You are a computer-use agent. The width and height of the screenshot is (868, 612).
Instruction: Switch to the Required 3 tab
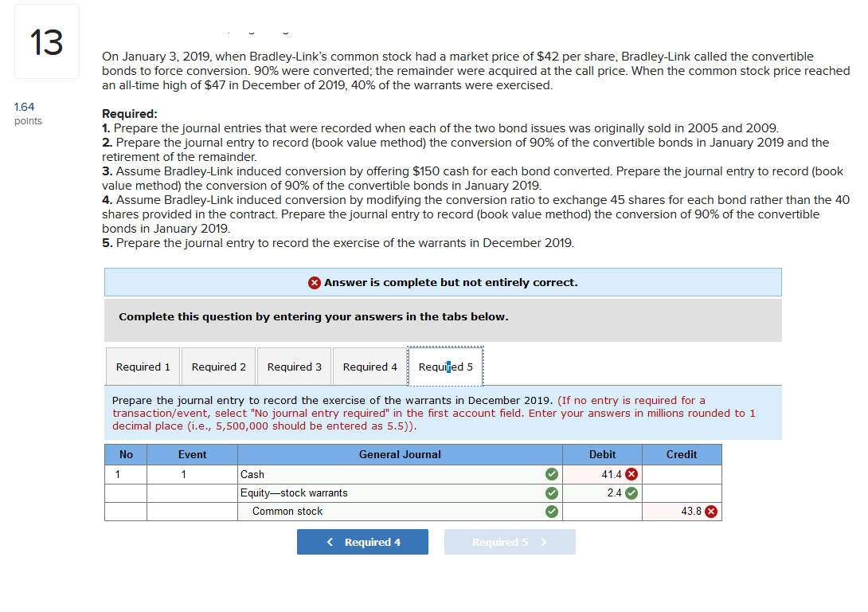(294, 367)
